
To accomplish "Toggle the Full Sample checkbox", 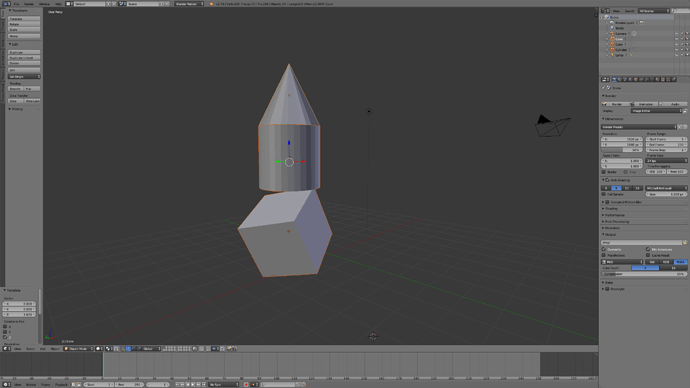I will (x=604, y=194).
